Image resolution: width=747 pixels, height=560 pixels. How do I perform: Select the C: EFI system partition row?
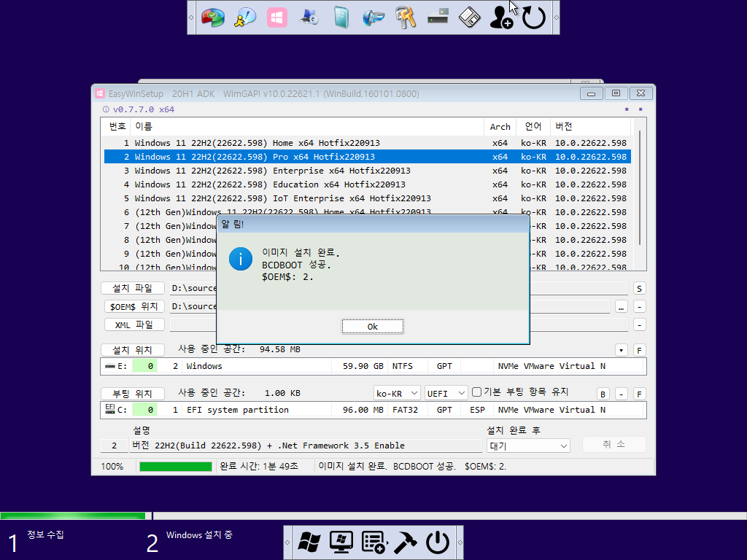373,410
